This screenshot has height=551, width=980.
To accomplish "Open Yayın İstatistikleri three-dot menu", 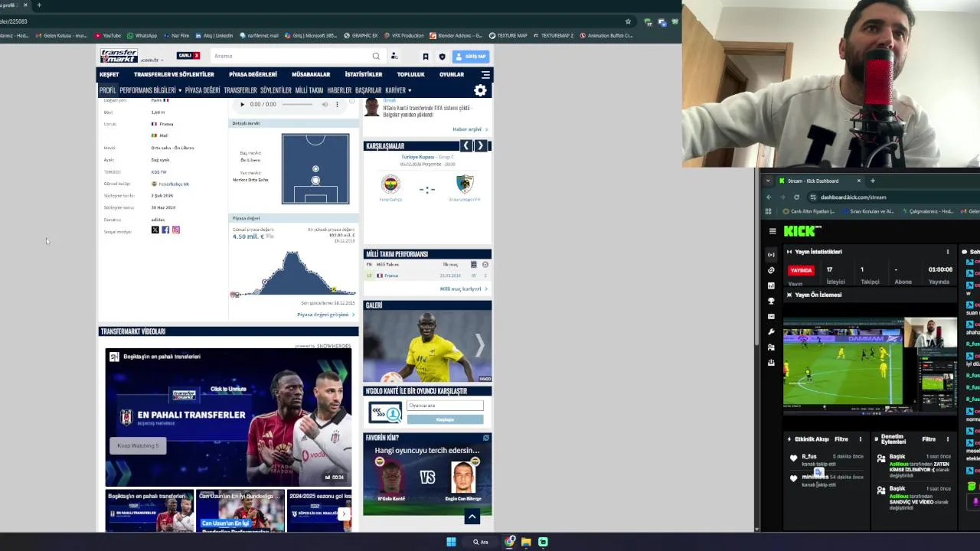I will coord(947,252).
